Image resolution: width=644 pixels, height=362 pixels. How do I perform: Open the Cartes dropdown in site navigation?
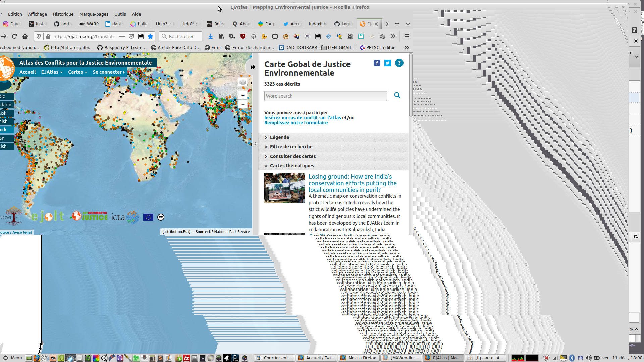click(77, 72)
